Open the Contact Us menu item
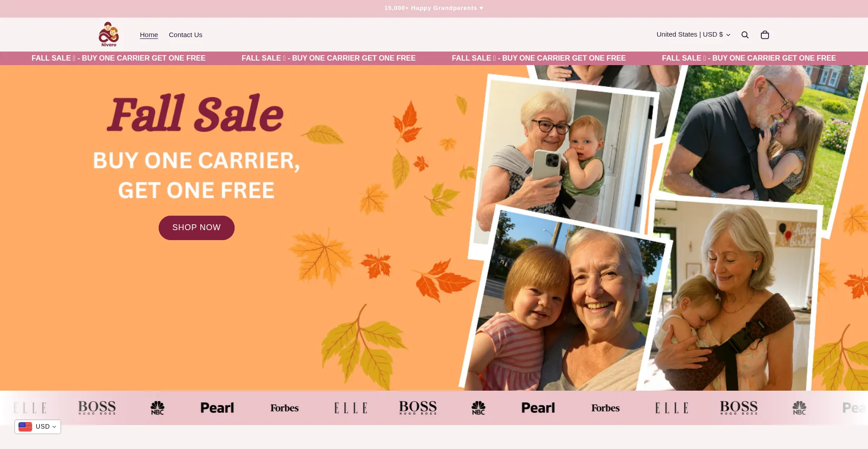 tap(185, 35)
